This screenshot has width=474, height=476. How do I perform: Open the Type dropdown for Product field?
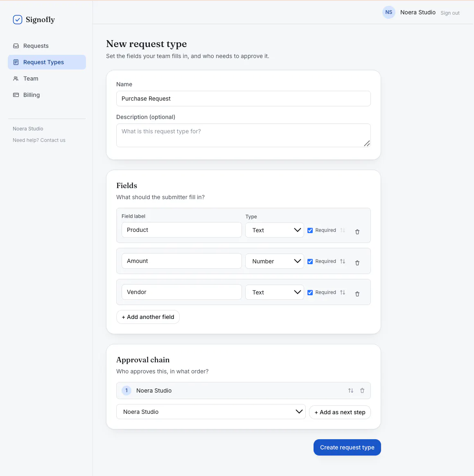275,230
